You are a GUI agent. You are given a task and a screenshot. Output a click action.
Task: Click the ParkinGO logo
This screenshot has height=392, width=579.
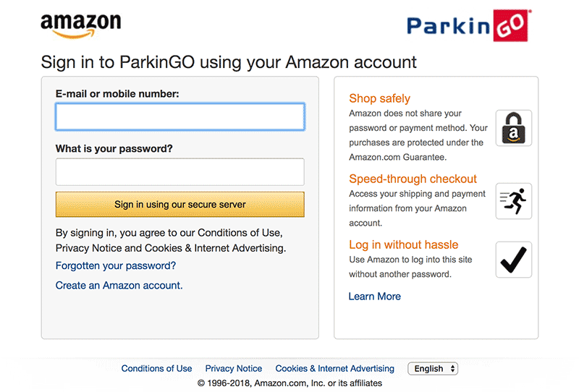[468, 25]
